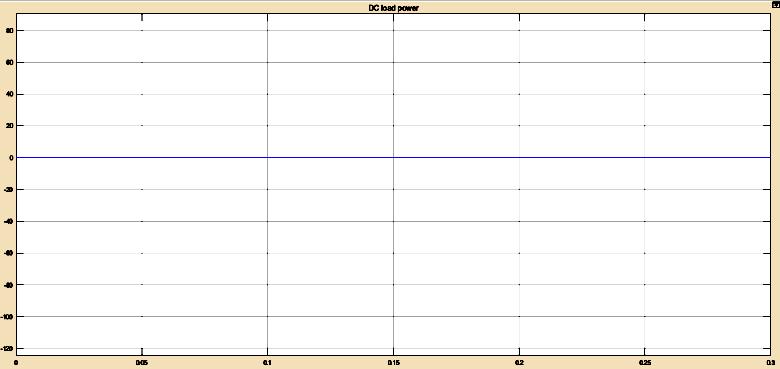Click the 0.25 label on the time axis
The height and width of the screenshot is (369, 780).
645,363
